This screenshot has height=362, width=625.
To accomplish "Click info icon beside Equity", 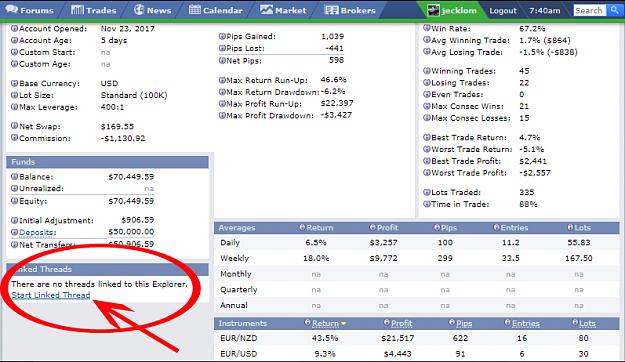I will (x=14, y=201).
